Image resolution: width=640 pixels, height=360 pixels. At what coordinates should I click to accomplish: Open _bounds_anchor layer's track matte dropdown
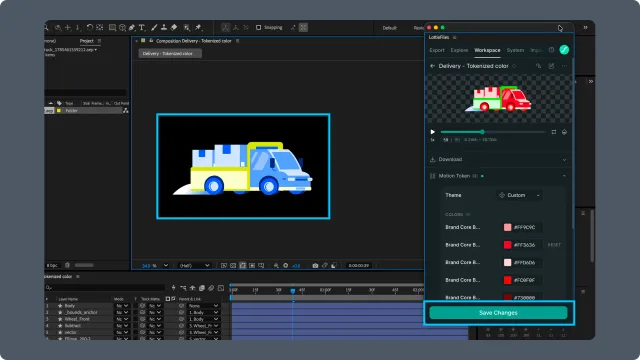tap(155, 312)
